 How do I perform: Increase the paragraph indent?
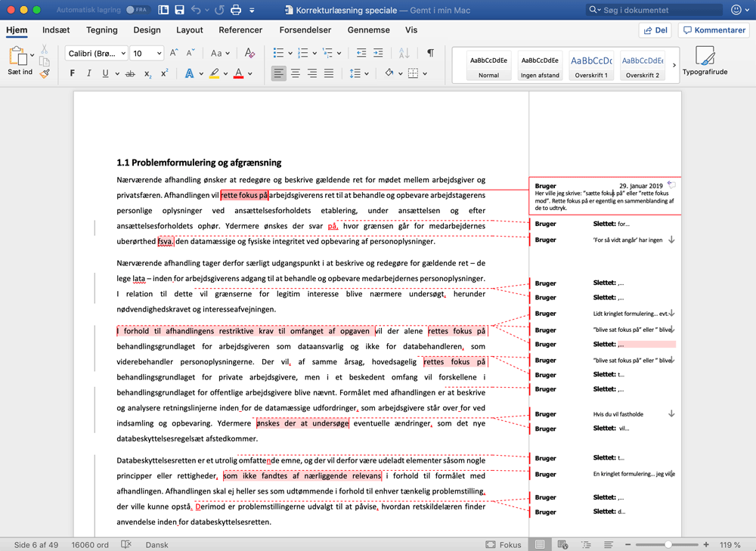click(379, 53)
